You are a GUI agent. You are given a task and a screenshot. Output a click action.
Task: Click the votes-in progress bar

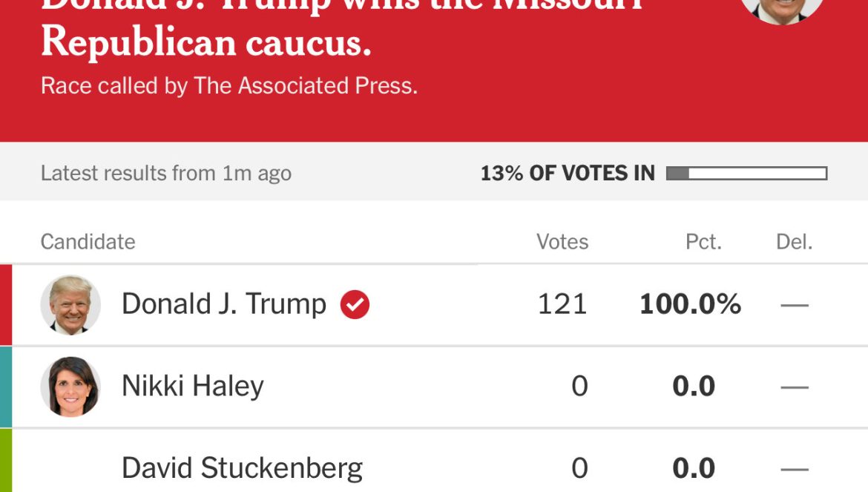pos(746,174)
